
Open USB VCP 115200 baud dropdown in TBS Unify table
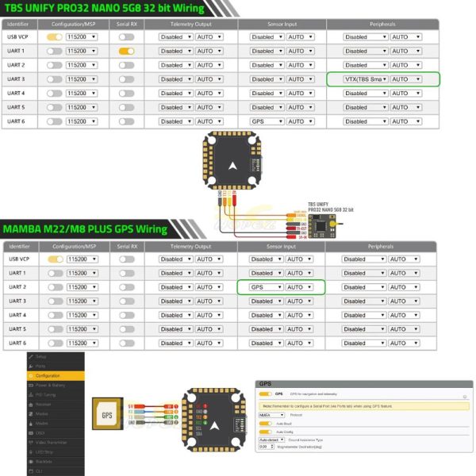pos(82,37)
